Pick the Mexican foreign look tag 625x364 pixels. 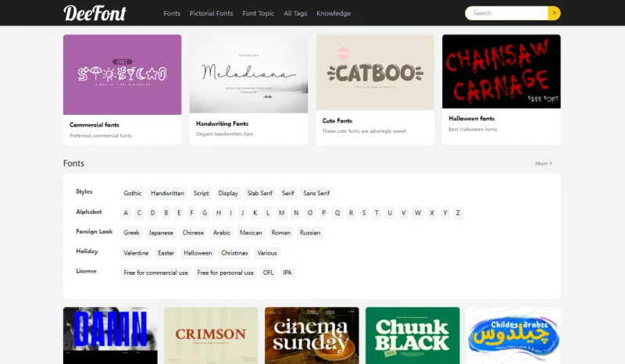tap(251, 233)
